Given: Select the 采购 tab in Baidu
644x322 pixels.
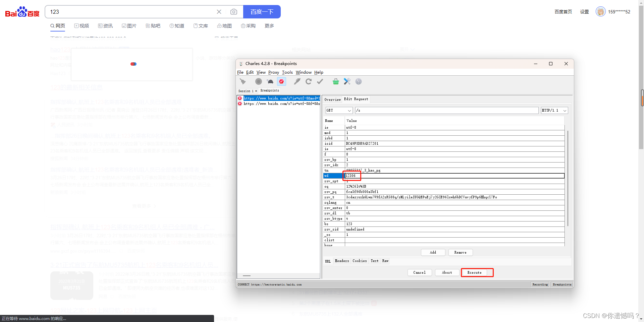Looking at the screenshot, I should tap(248, 26).
